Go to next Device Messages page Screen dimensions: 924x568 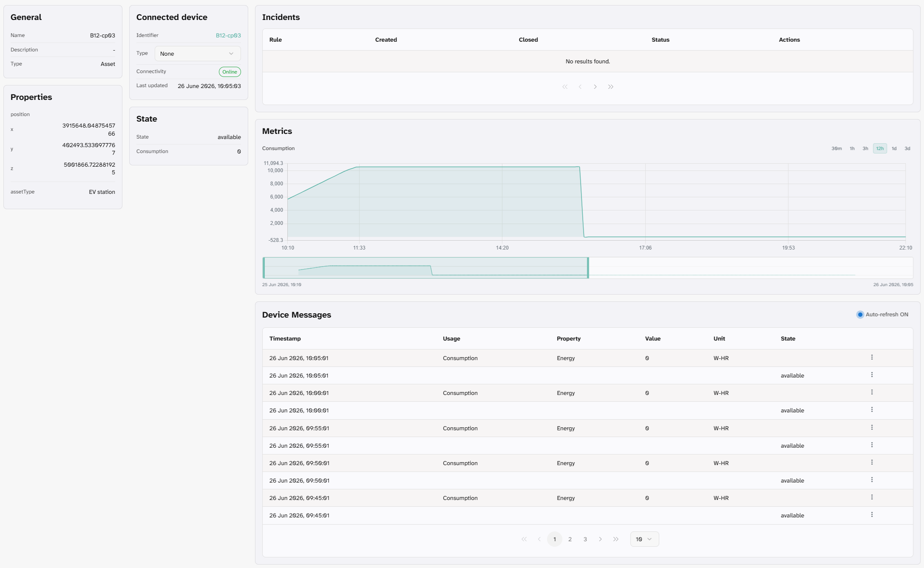[601, 539]
